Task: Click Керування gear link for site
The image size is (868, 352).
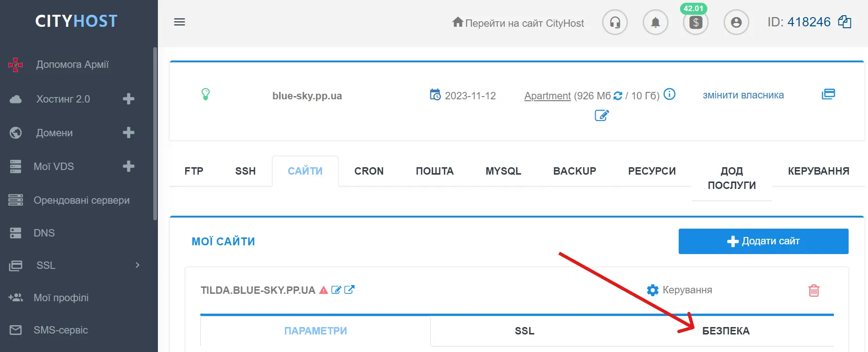Action: coord(679,290)
